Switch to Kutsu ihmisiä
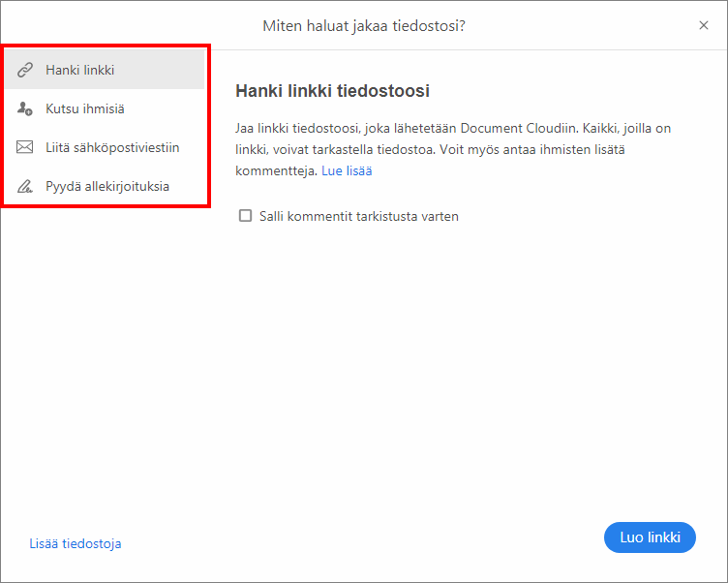This screenshot has height=583, width=728. point(85,109)
